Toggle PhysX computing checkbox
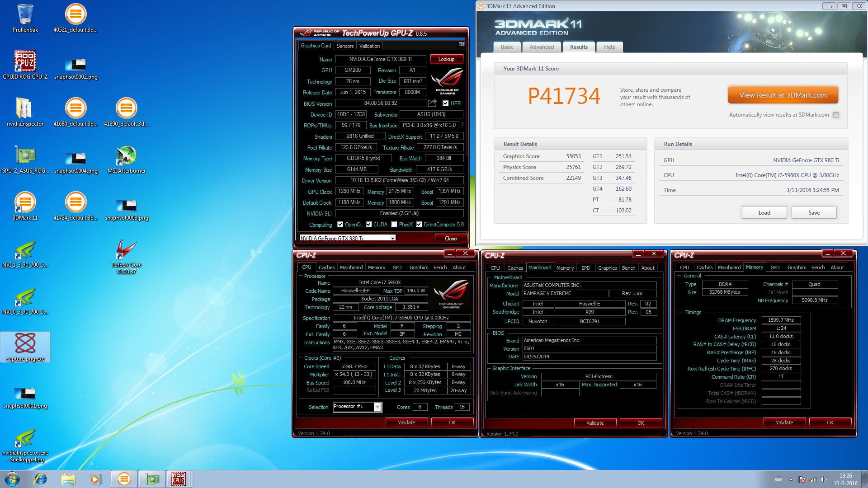 click(394, 225)
